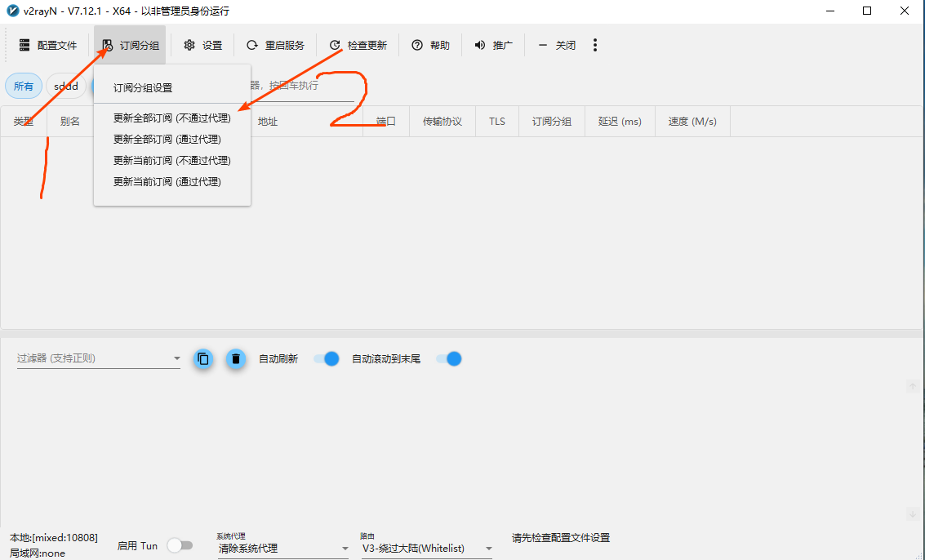Maximize the v2rayN window
Screen dimensions: 925x560
click(x=867, y=11)
